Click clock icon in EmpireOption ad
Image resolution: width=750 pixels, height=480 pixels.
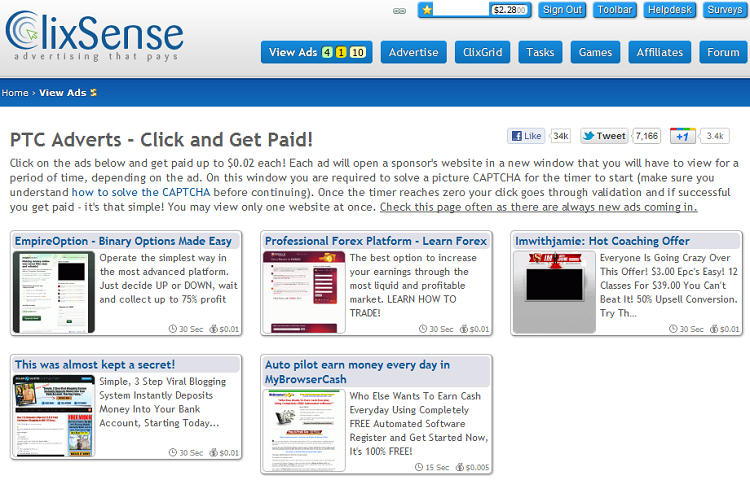coord(173,329)
